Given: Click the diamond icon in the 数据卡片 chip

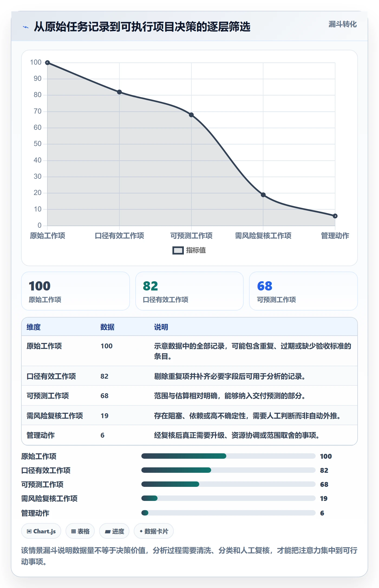Looking at the screenshot, I should pos(141,531).
